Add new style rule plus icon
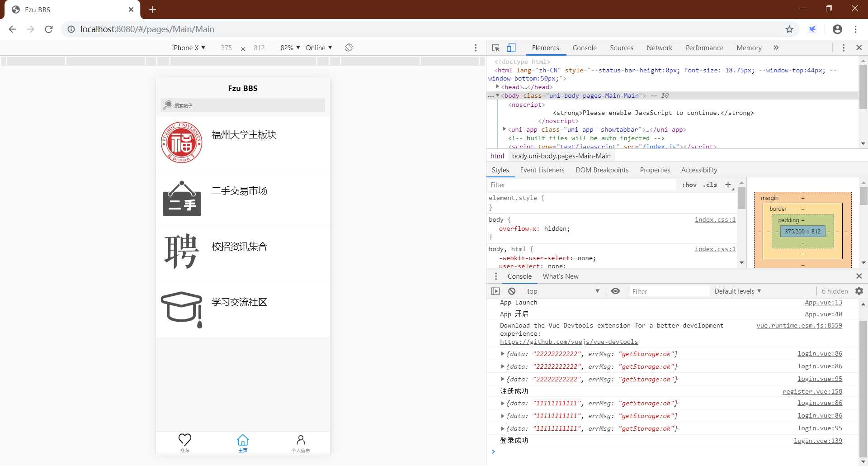Viewport: 868px width, 466px height. tap(728, 185)
